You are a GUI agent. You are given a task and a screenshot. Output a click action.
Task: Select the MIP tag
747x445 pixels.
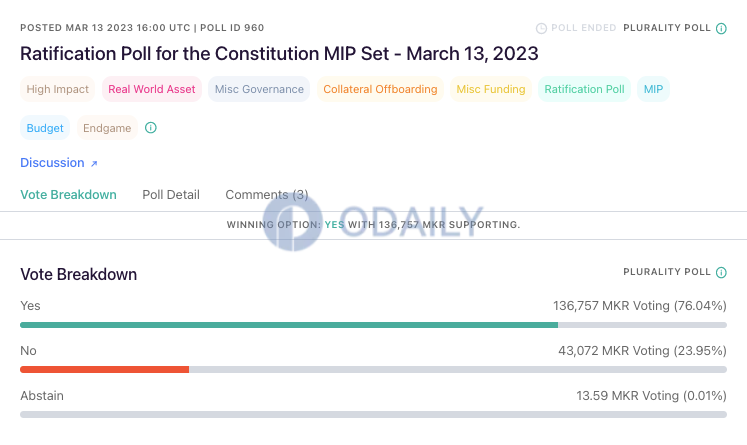[x=653, y=89]
